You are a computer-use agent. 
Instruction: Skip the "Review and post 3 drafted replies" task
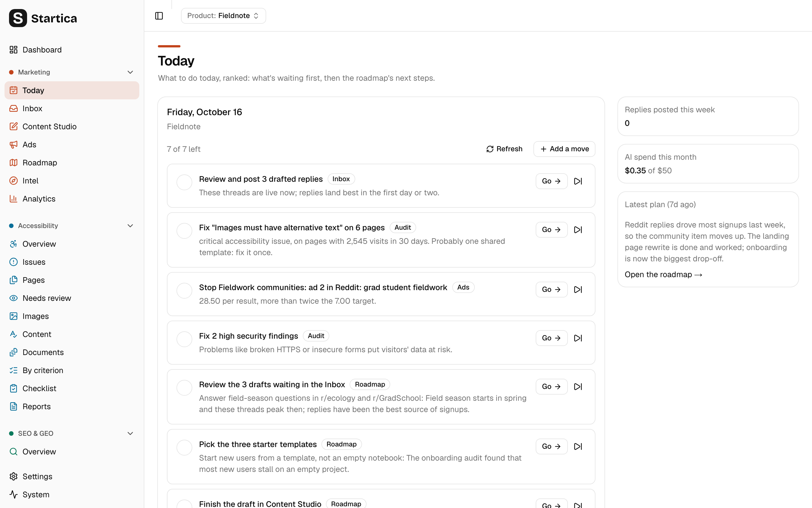(x=578, y=181)
